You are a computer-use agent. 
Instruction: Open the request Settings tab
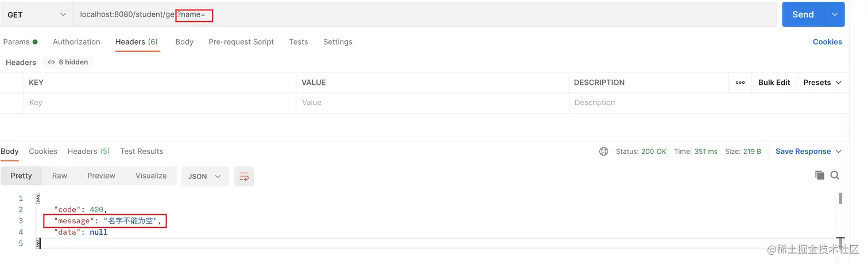338,42
